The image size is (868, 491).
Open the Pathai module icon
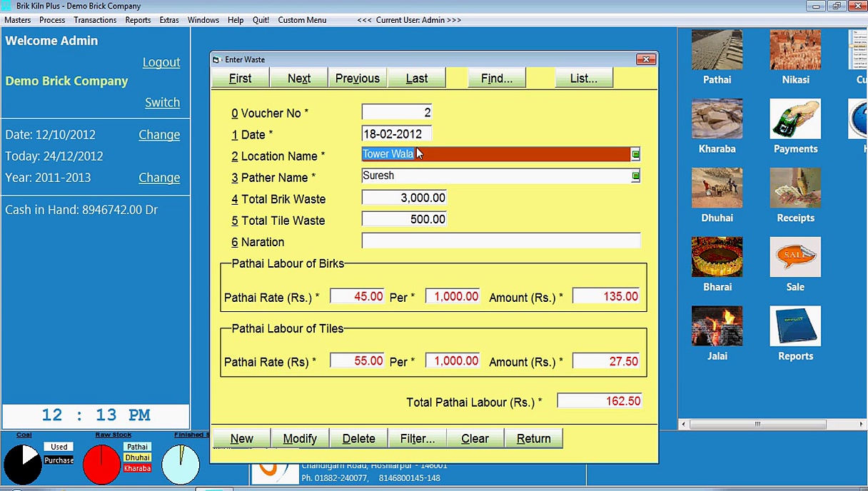point(717,50)
